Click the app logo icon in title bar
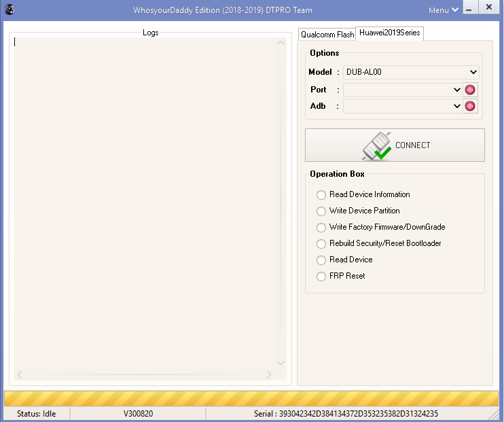Viewport: 504px width, 422px height. click(10, 10)
